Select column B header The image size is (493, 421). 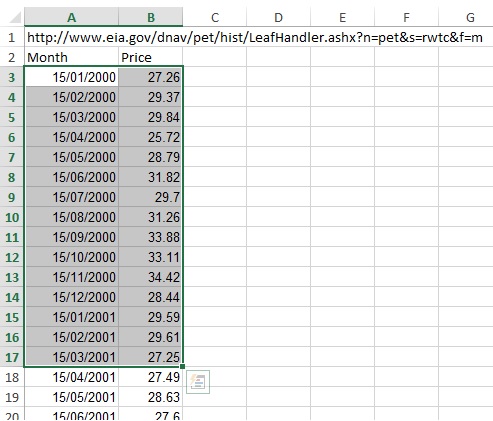[x=151, y=17]
